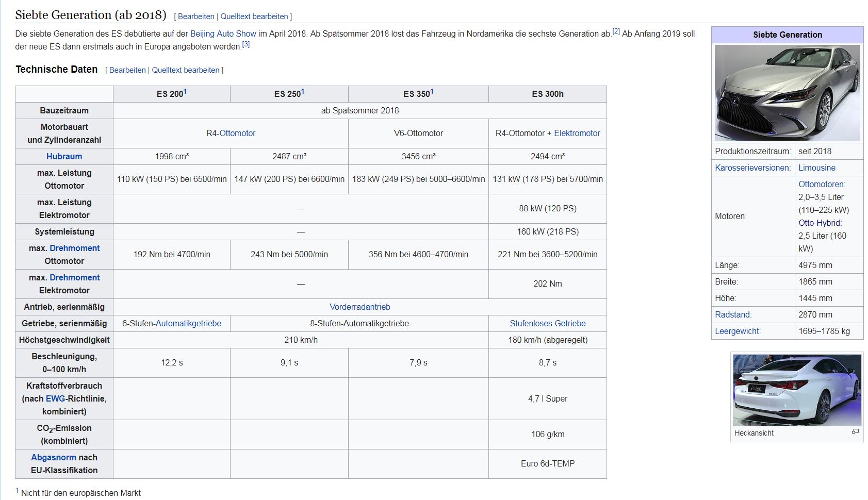Open footnote reference 3 in the intro
This screenshot has width=868, height=500.
pos(246,44)
